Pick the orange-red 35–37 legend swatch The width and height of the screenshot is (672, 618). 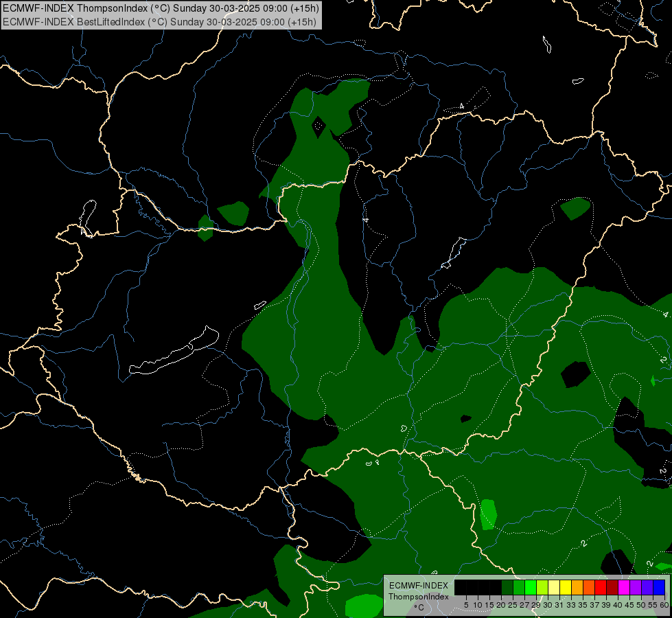589,587
